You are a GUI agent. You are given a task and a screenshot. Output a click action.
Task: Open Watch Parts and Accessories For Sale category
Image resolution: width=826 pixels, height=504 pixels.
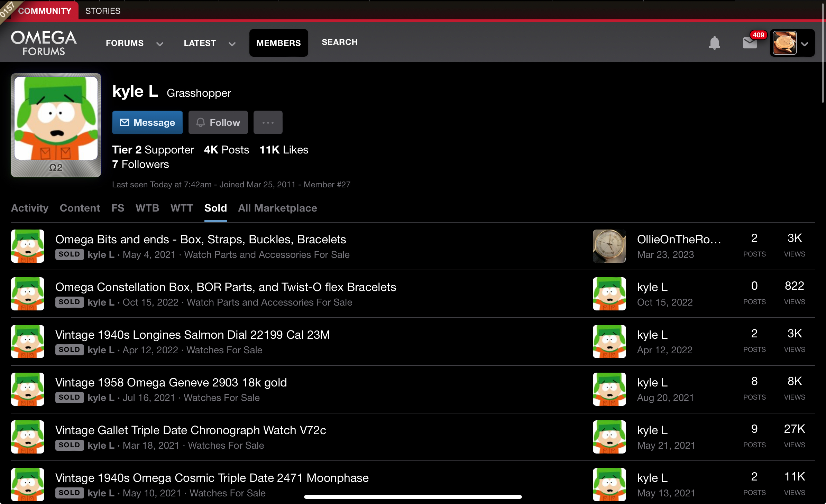267,255
